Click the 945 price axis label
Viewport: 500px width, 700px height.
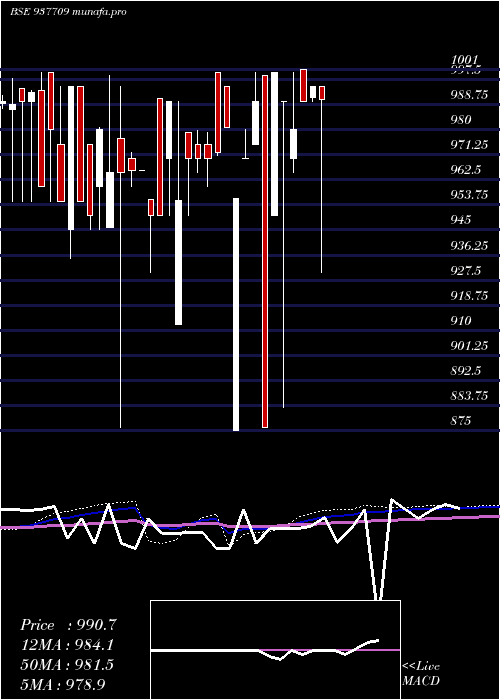point(461,220)
